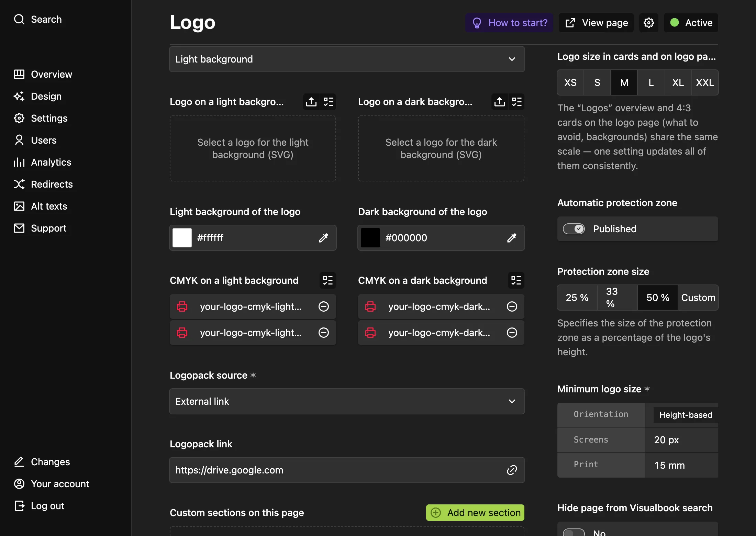Open Overview in the sidebar

[x=43, y=74]
